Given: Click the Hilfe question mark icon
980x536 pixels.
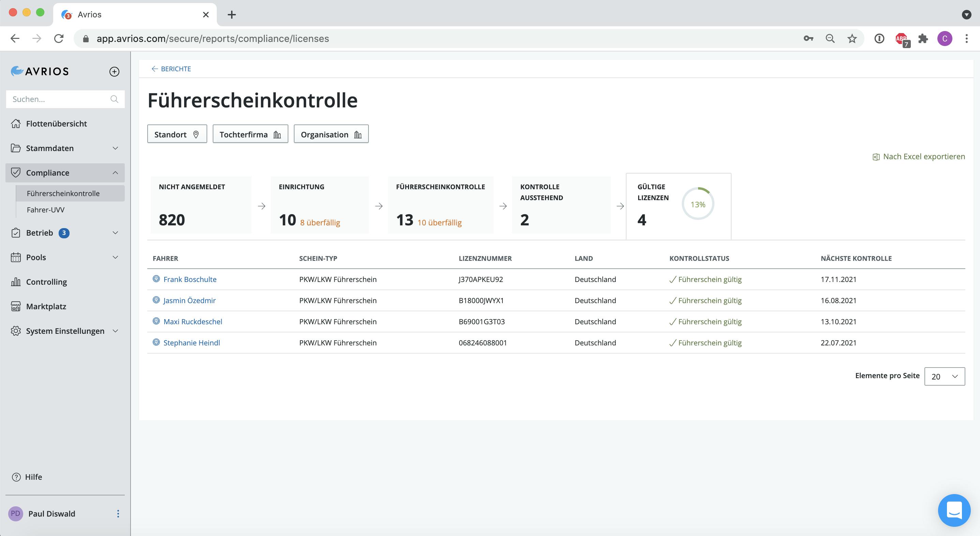Looking at the screenshot, I should (x=16, y=477).
